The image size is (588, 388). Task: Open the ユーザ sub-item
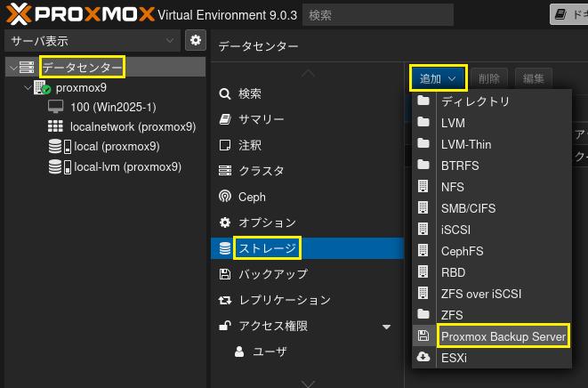308,352
